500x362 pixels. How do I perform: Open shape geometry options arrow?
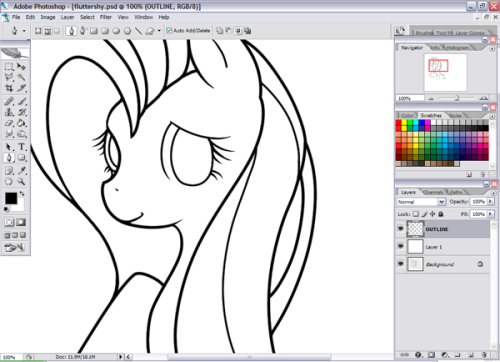click(159, 31)
